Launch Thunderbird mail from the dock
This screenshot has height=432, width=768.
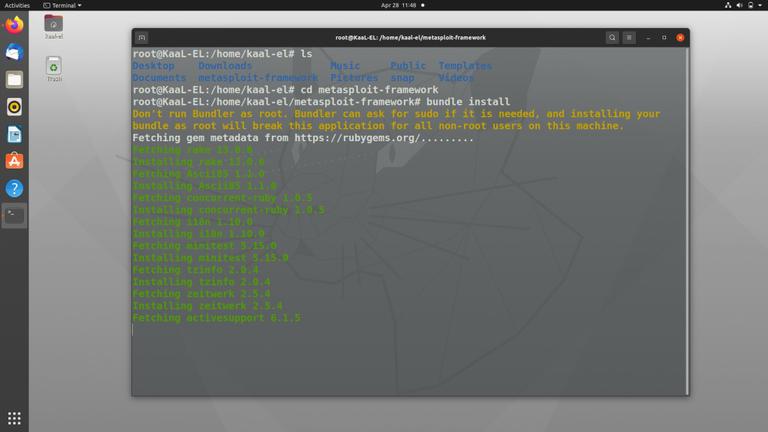click(14, 52)
